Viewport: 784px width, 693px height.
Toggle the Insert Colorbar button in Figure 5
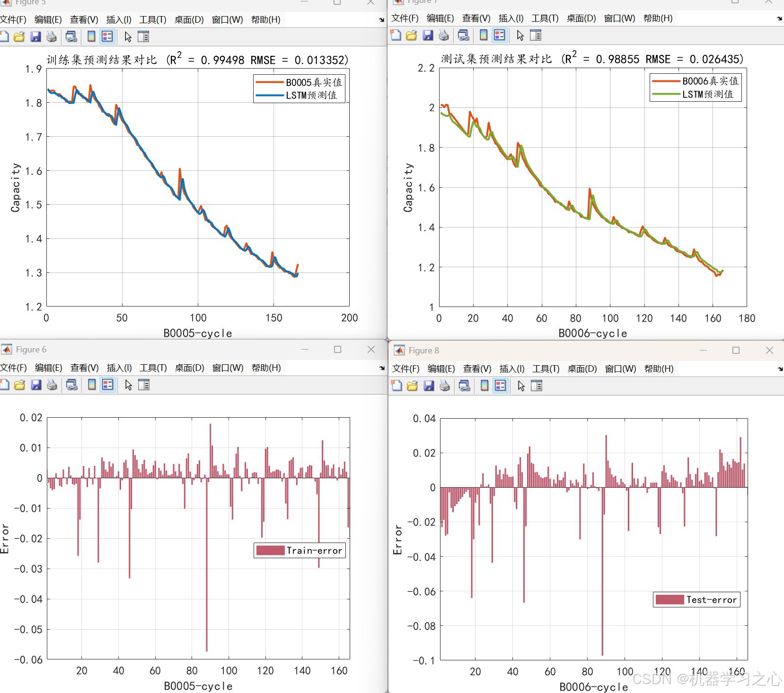click(x=91, y=37)
